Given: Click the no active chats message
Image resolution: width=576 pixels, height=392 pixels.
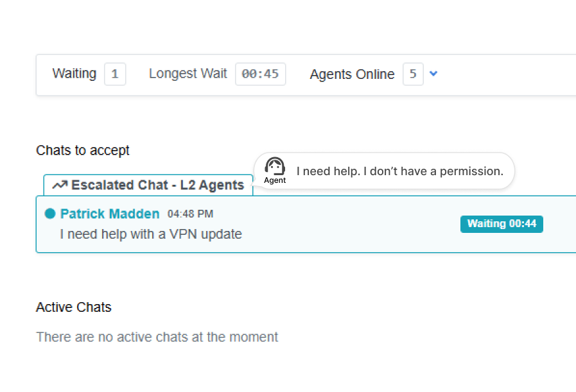Looking at the screenshot, I should pos(157,337).
